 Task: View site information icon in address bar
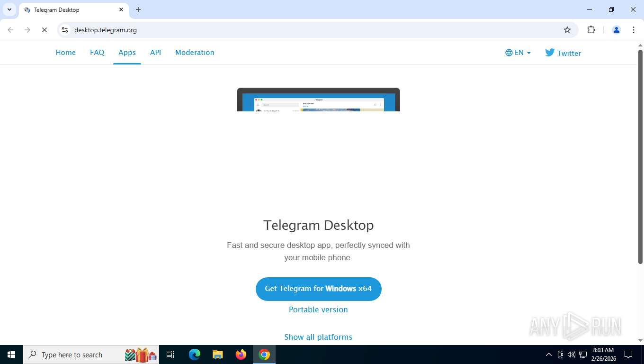pyautogui.click(x=65, y=30)
